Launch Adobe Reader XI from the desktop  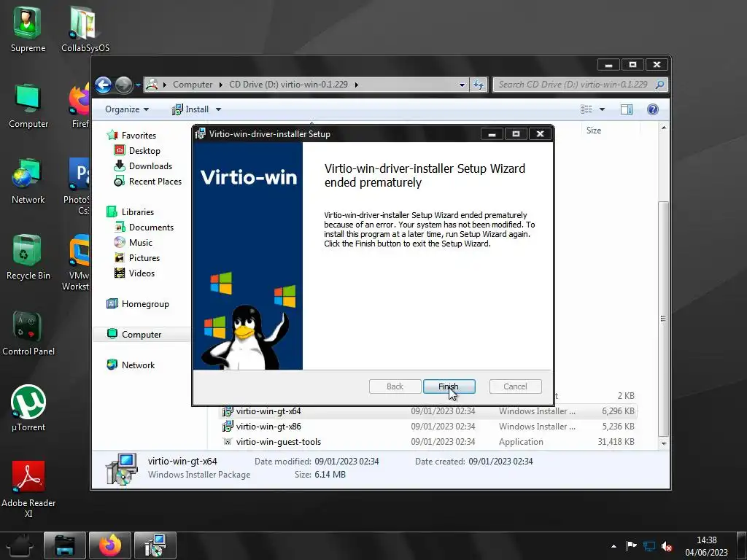click(28, 489)
